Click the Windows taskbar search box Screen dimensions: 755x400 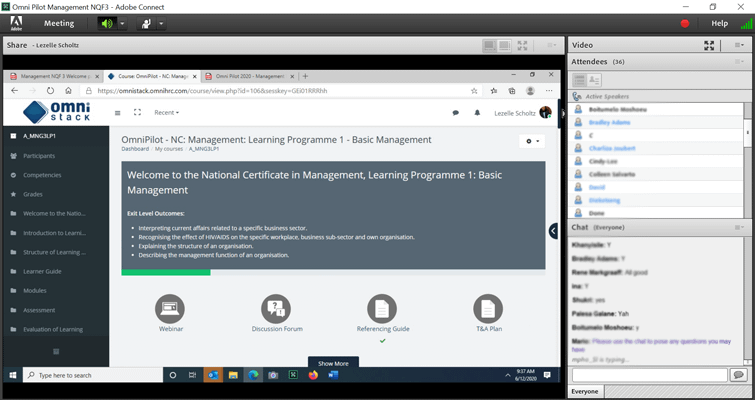pos(91,375)
